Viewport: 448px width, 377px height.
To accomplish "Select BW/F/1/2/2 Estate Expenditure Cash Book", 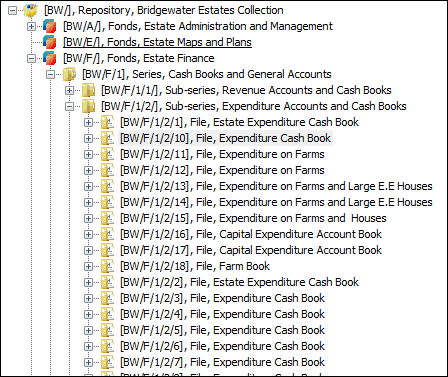I will pos(239,282).
